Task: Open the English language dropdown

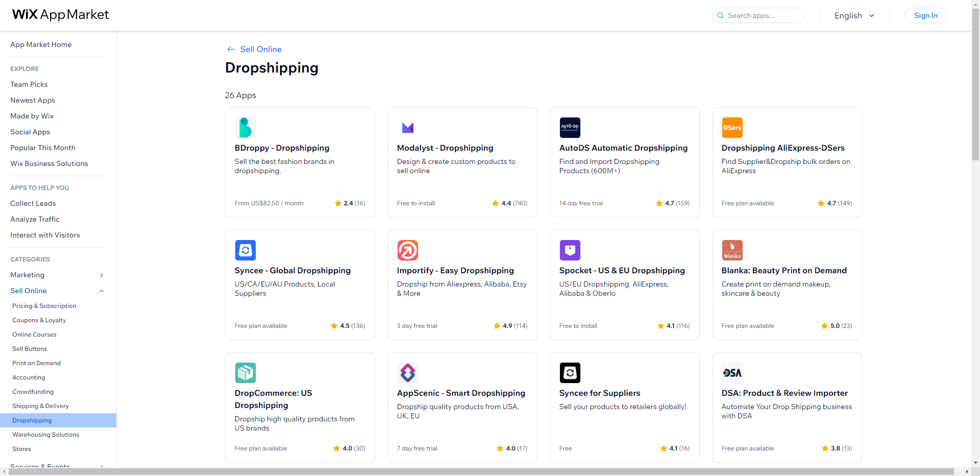Action: click(x=854, y=15)
